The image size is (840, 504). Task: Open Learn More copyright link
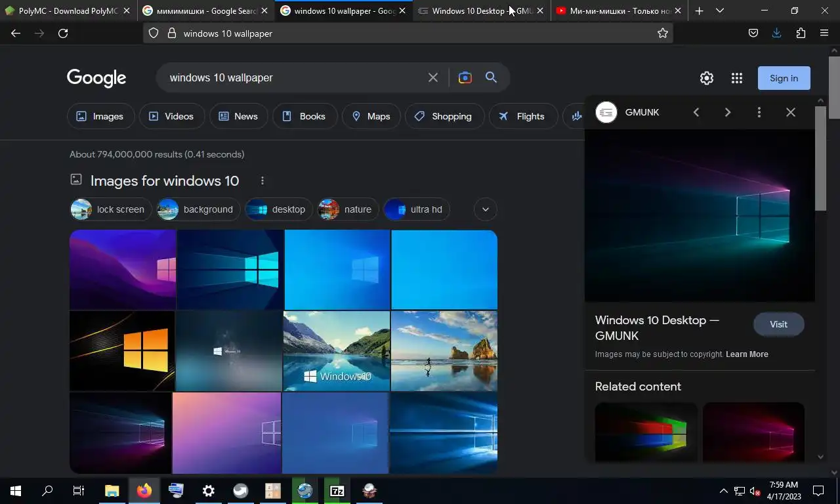point(747,354)
